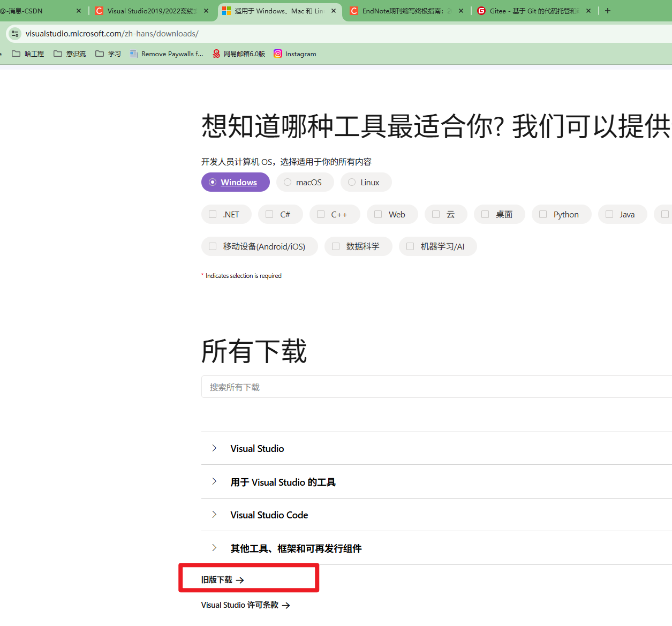Open the site information icon in address bar
The width and height of the screenshot is (672, 626).
[x=16, y=34]
